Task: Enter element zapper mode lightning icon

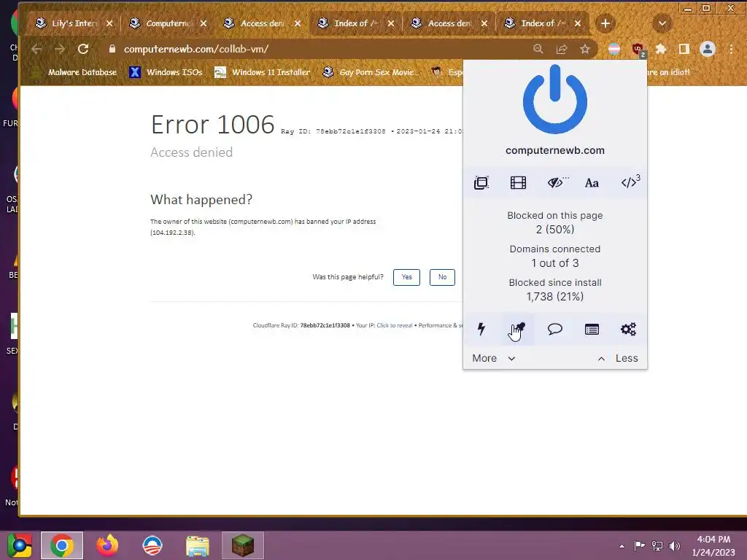Action: pyautogui.click(x=481, y=329)
